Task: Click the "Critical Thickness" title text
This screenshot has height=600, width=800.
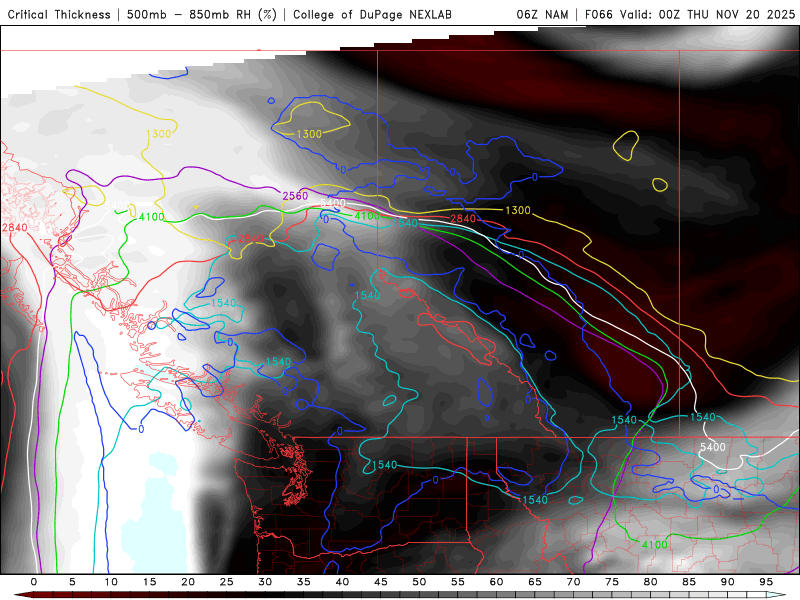Action: (x=59, y=15)
